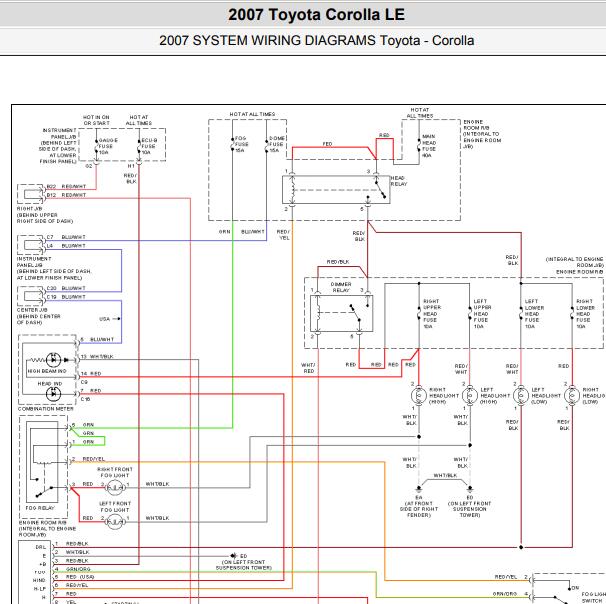Click the RIGHT FRONT FOG LIGHT label
The image size is (606, 604).
click(x=115, y=472)
